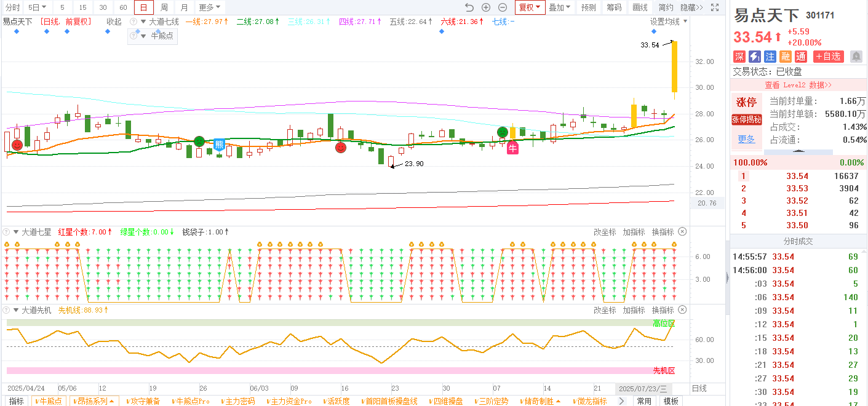Screen dimensions: 868x406
Task: Expand chart to fullscreen icon
Action: 714,7
